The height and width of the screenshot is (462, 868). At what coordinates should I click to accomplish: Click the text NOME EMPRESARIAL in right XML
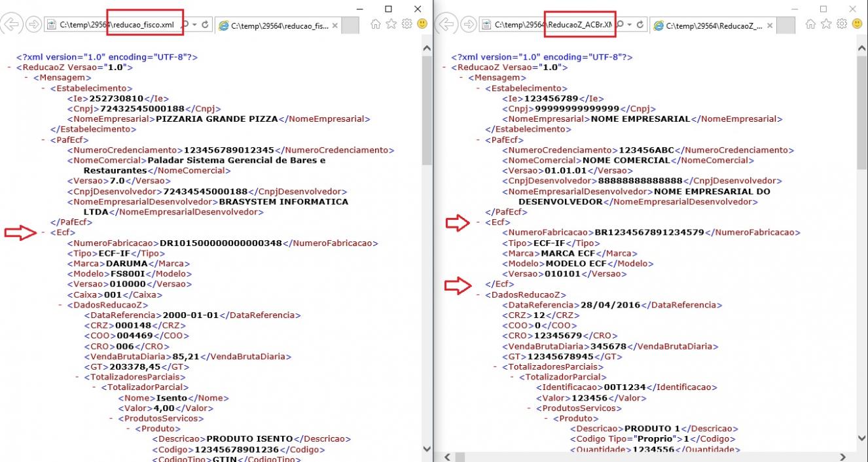tap(641, 119)
